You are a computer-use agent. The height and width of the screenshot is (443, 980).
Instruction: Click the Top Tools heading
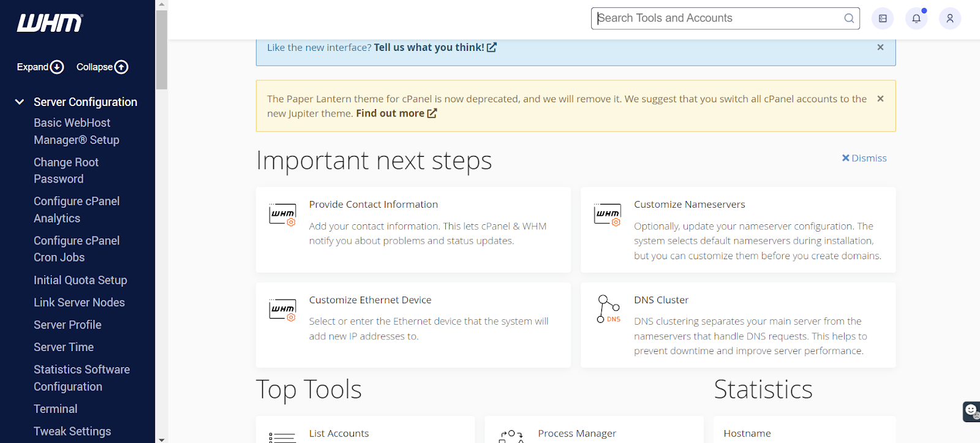309,390
